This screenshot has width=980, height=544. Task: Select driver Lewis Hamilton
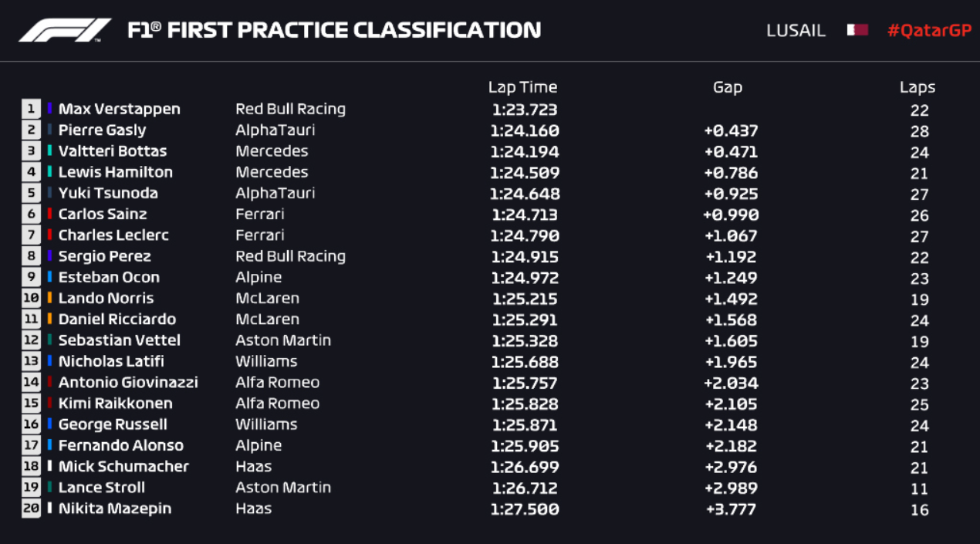tap(115, 172)
